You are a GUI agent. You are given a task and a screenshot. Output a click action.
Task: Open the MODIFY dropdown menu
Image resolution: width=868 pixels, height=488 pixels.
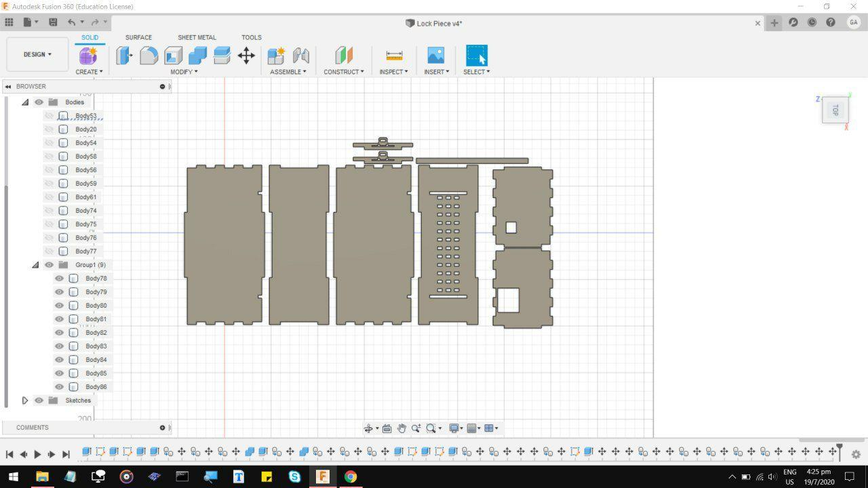click(x=184, y=72)
